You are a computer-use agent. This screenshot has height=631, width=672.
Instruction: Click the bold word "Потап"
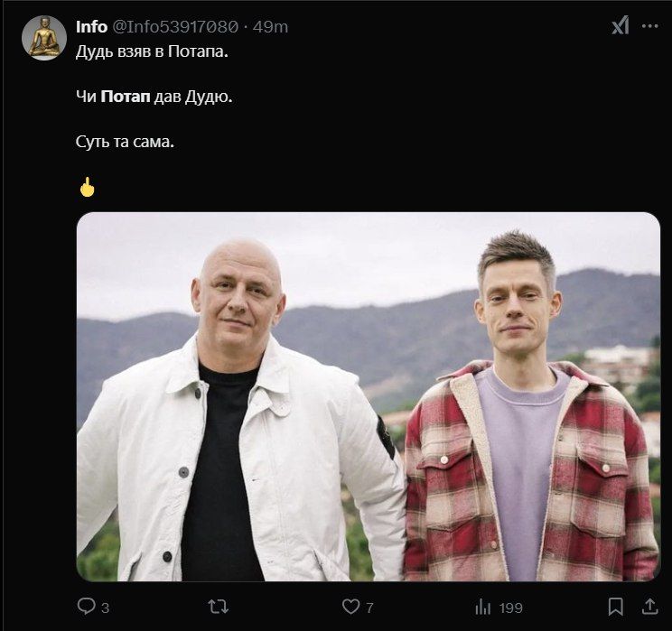126,96
